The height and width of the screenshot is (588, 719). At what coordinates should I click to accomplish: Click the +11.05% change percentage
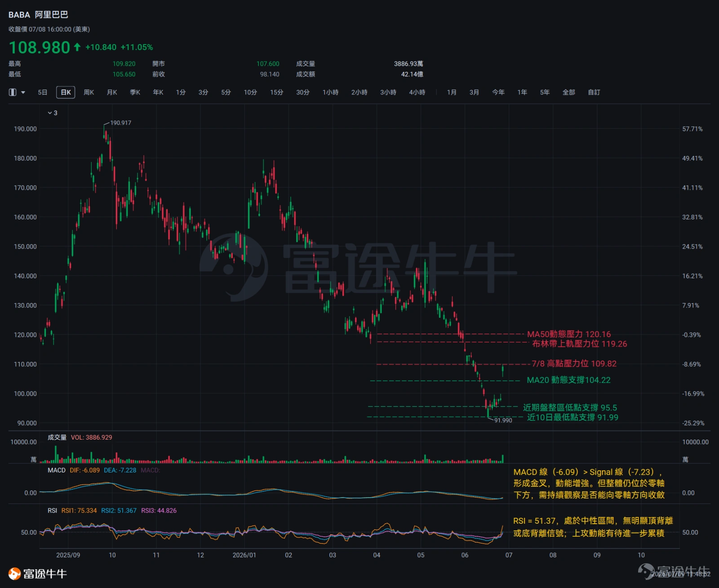(x=137, y=47)
